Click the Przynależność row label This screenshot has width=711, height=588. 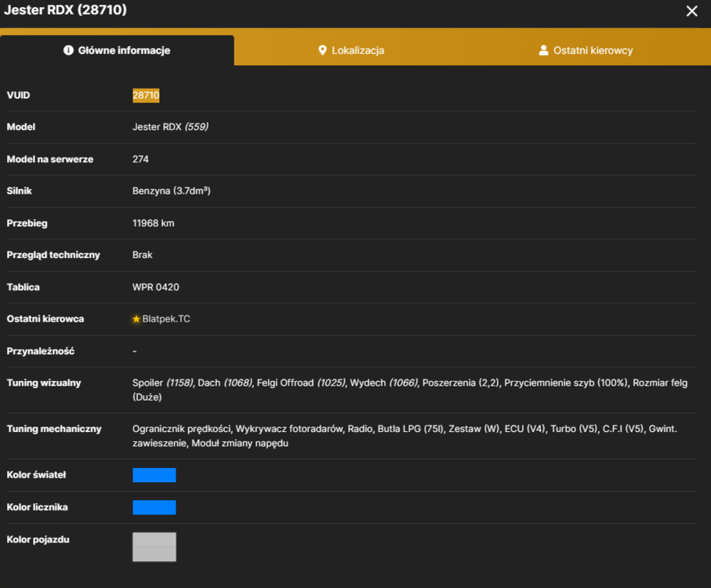(40, 351)
